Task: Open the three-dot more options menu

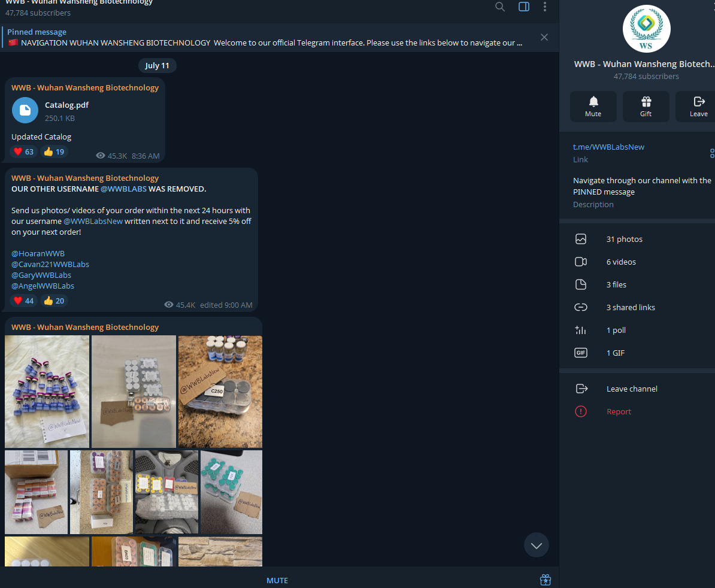Action: 544,7
